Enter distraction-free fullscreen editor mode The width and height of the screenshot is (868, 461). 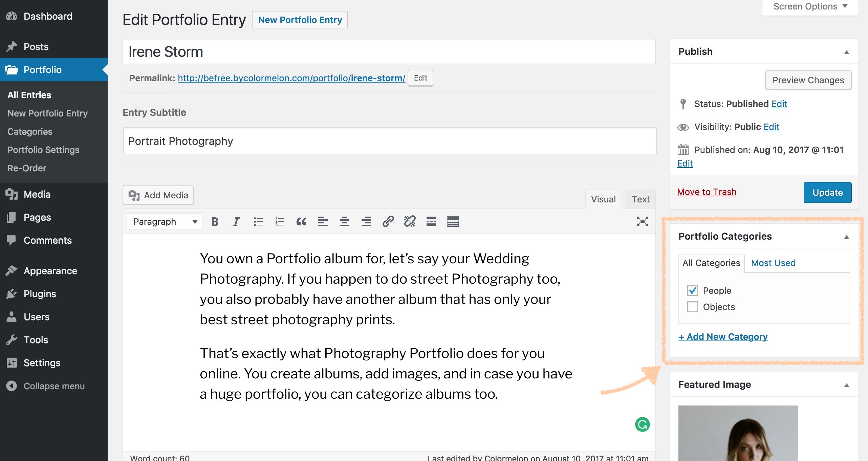tap(642, 222)
